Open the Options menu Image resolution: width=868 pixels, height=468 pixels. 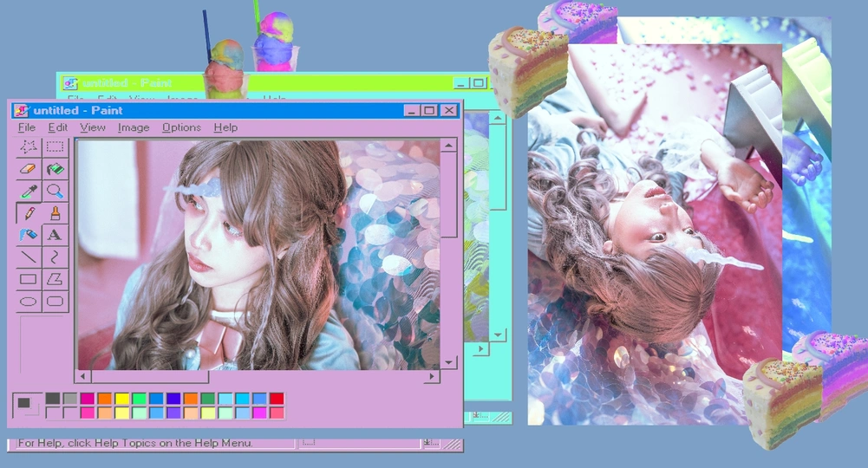[x=181, y=127]
